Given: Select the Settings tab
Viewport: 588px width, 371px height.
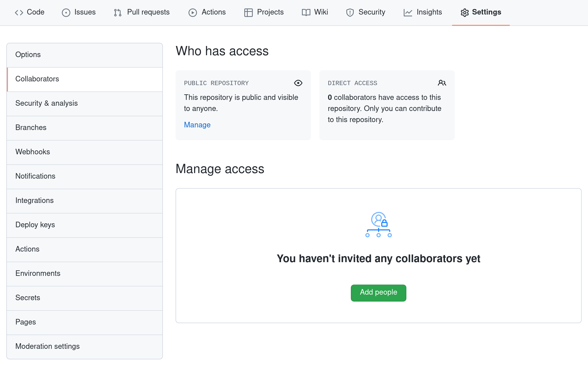Looking at the screenshot, I should click(x=480, y=12).
